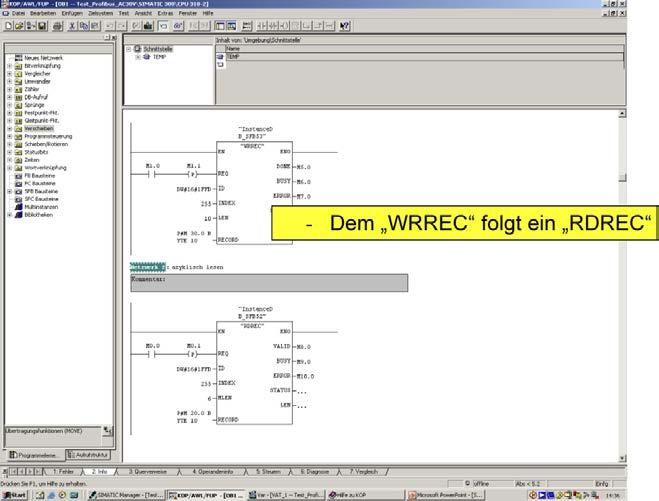This screenshot has width=659, height=501.
Task: Click the Open file toolbar icon
Action: pos(19,26)
